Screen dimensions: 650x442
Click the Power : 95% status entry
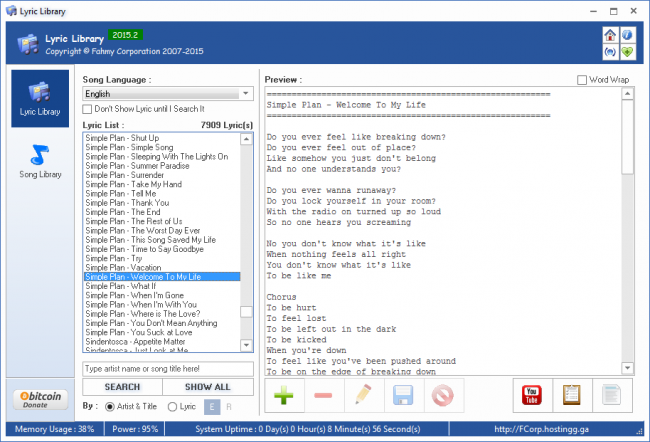click(x=135, y=429)
